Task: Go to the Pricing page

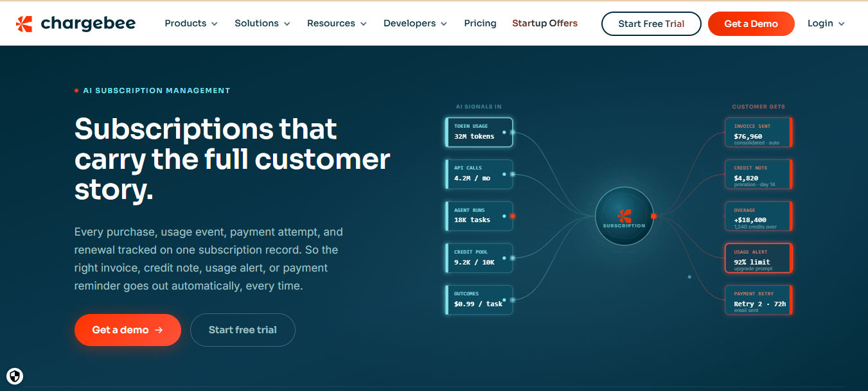Action: point(480,23)
